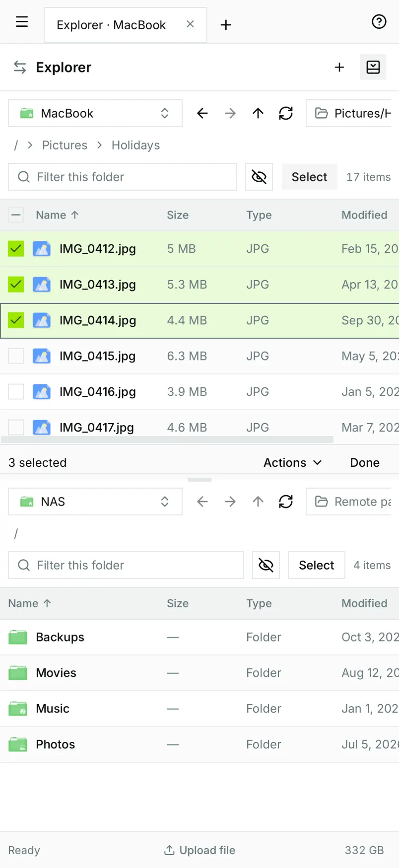Go forward in MacBook pane
This screenshot has height=868, width=399.
(x=230, y=113)
